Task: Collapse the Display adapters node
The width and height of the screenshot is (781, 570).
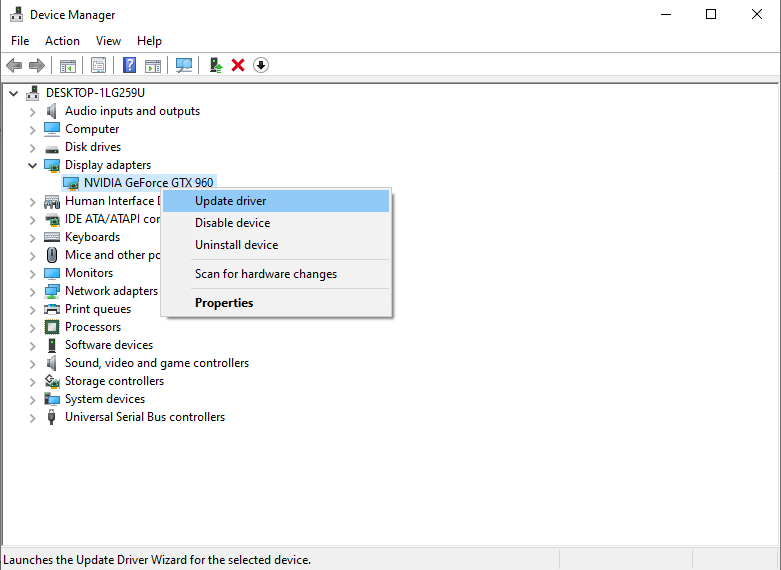Action: click(32, 165)
